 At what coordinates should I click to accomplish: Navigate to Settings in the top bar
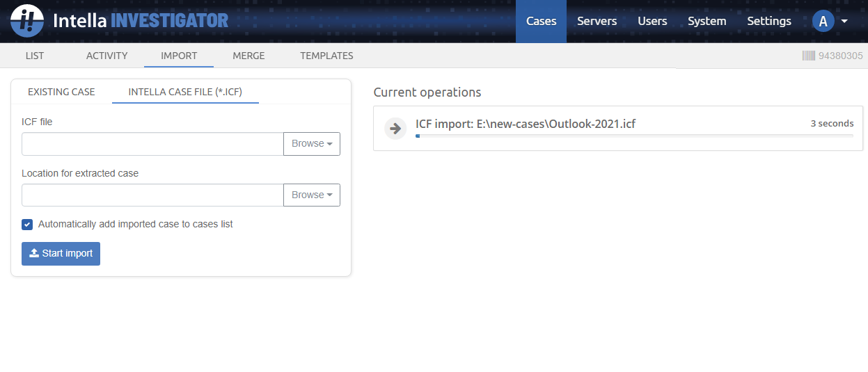click(x=768, y=21)
